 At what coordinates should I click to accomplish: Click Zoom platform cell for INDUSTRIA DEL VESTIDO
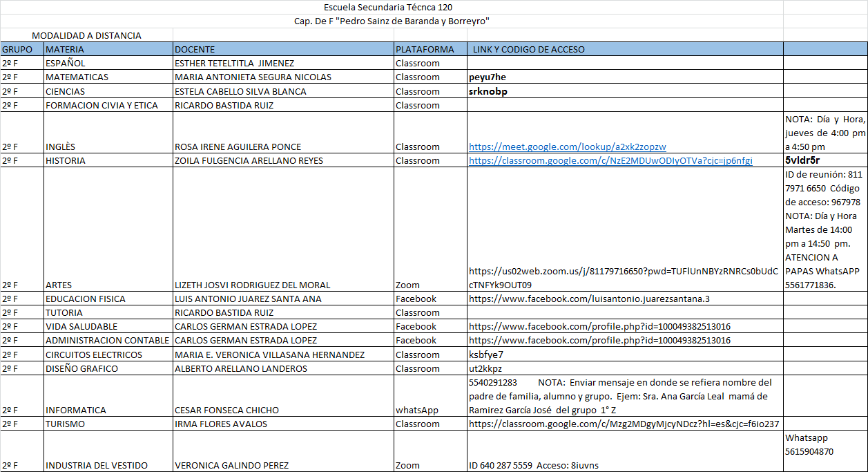430,451
